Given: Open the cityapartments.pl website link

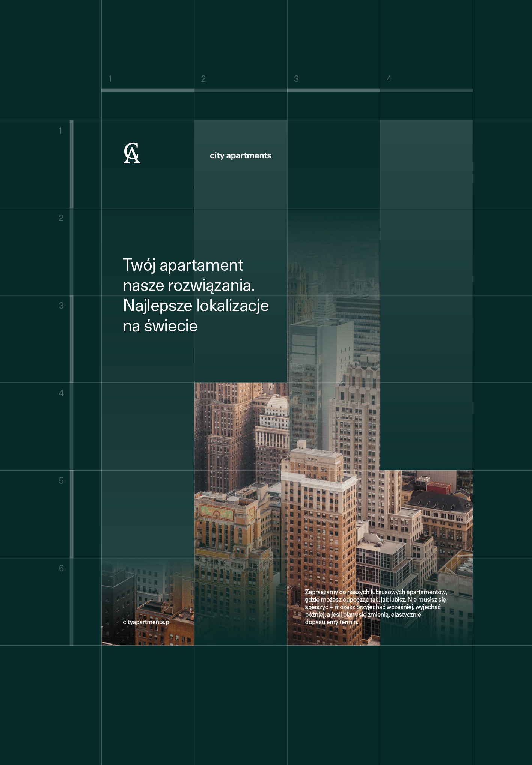Looking at the screenshot, I should click(146, 622).
